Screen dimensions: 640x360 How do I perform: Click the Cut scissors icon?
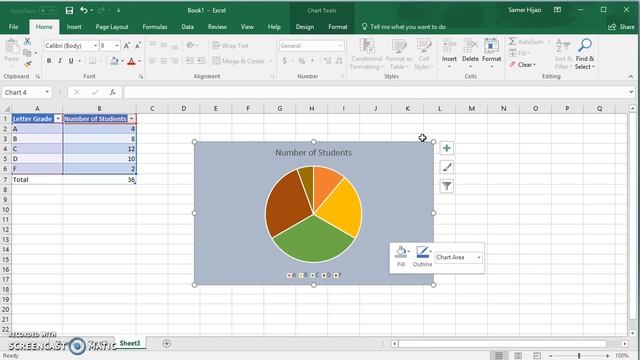click(x=27, y=41)
